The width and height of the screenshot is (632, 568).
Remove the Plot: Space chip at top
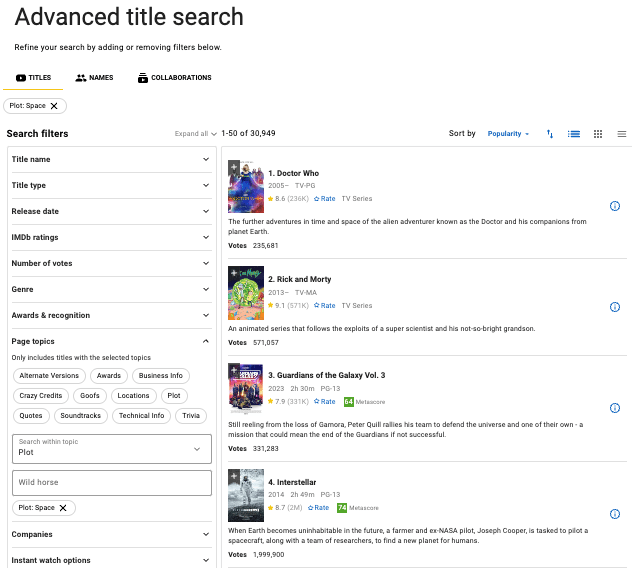[x=55, y=105]
